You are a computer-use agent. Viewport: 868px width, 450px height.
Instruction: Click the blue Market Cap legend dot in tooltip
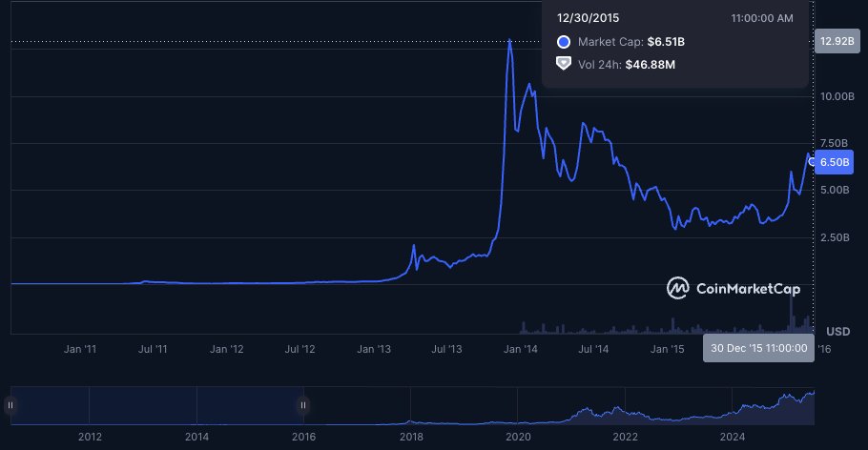pyautogui.click(x=564, y=42)
